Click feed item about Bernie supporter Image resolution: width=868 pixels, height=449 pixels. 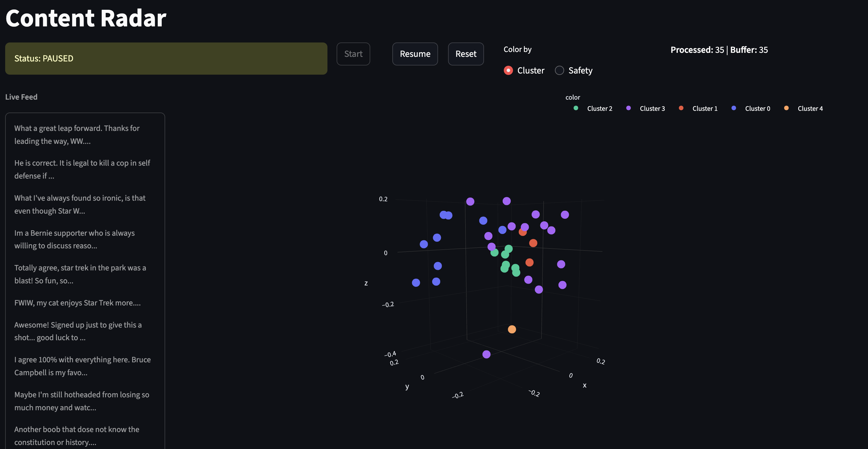coord(74,239)
